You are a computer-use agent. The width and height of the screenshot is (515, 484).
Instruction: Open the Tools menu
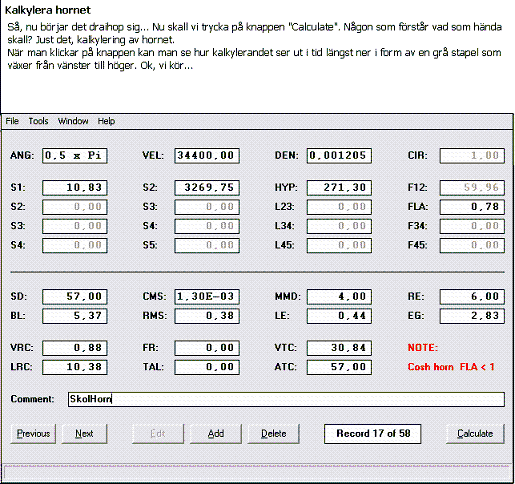click(38, 121)
